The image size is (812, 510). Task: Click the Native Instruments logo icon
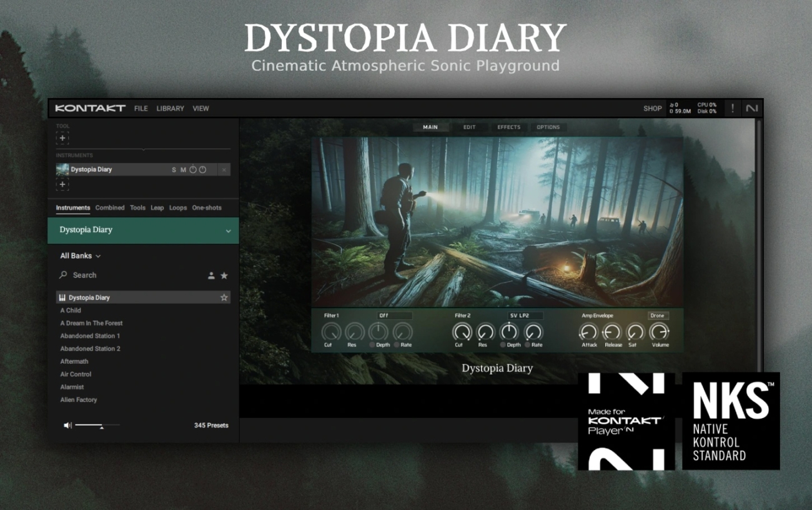point(752,109)
